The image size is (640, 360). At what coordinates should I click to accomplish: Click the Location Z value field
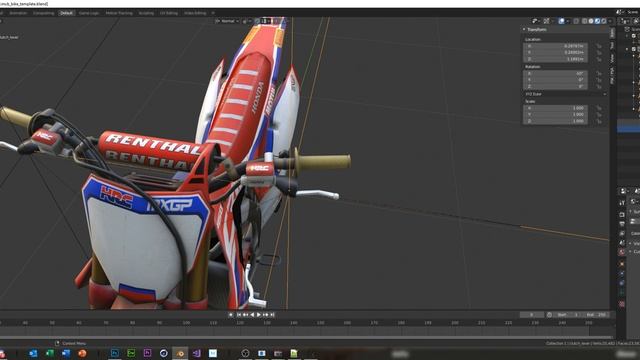pos(556,59)
